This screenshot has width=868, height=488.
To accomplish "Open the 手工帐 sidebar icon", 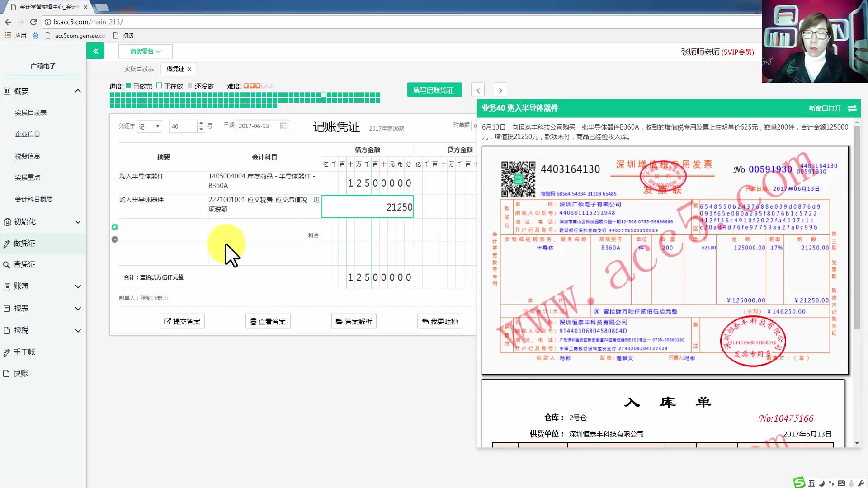I will [6, 352].
